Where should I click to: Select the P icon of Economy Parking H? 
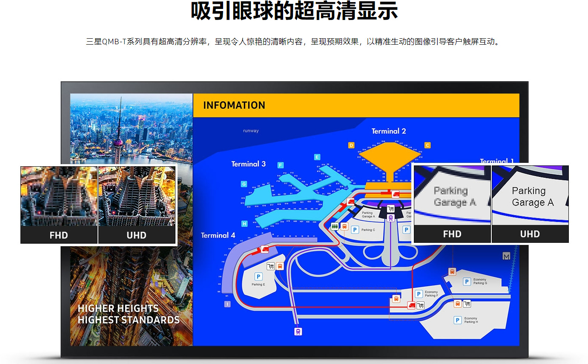[458, 320]
